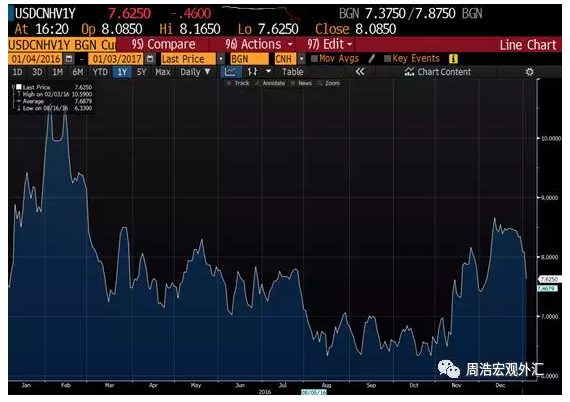Enable the Mov Avgs checkbox
Viewport: 570px width, 402px height.
coord(315,59)
